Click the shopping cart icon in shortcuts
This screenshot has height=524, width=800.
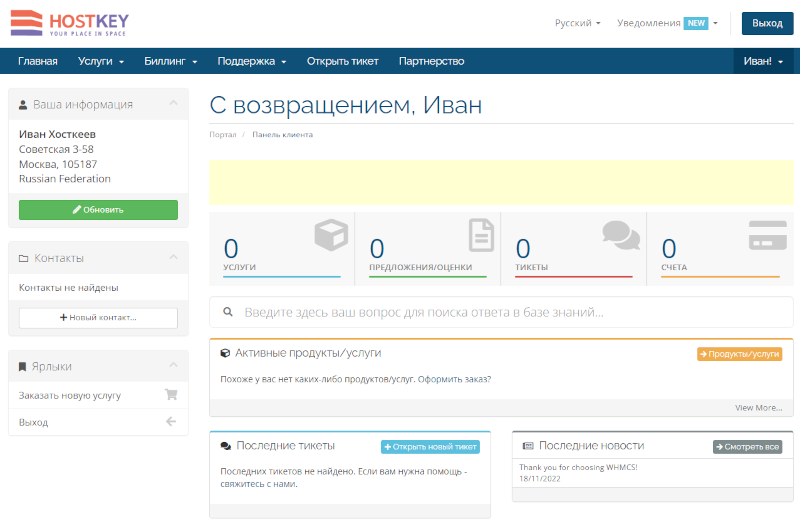pyautogui.click(x=171, y=395)
